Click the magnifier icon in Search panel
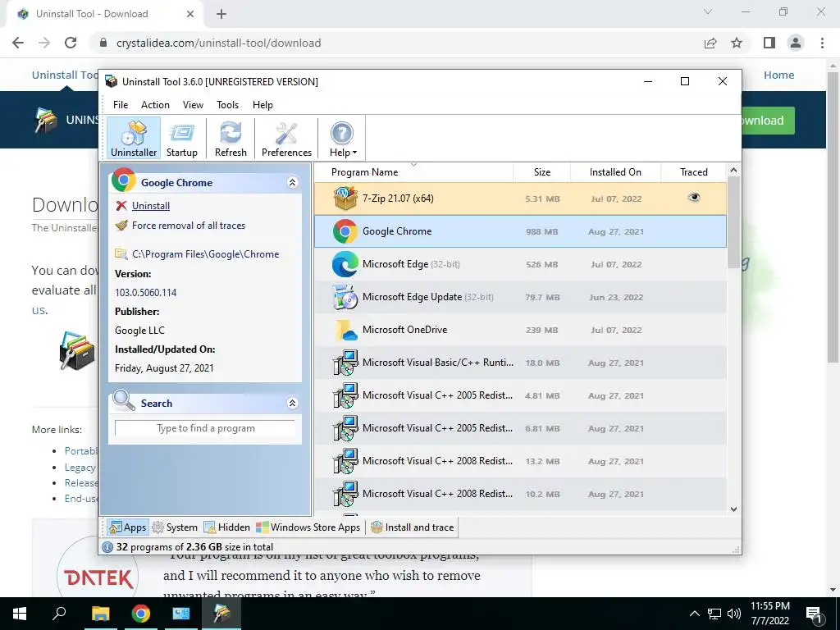Screen dimensions: 840x630 pyautogui.click(x=124, y=400)
